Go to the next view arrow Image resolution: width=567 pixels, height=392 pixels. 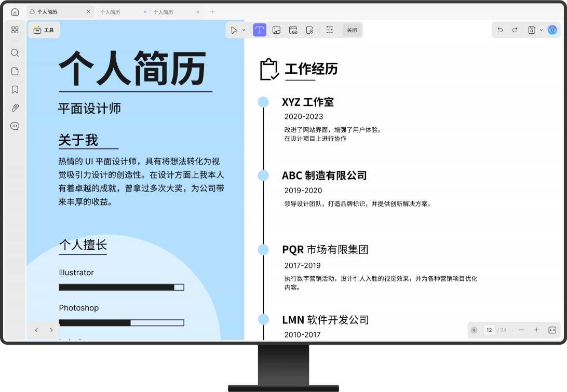(x=51, y=330)
